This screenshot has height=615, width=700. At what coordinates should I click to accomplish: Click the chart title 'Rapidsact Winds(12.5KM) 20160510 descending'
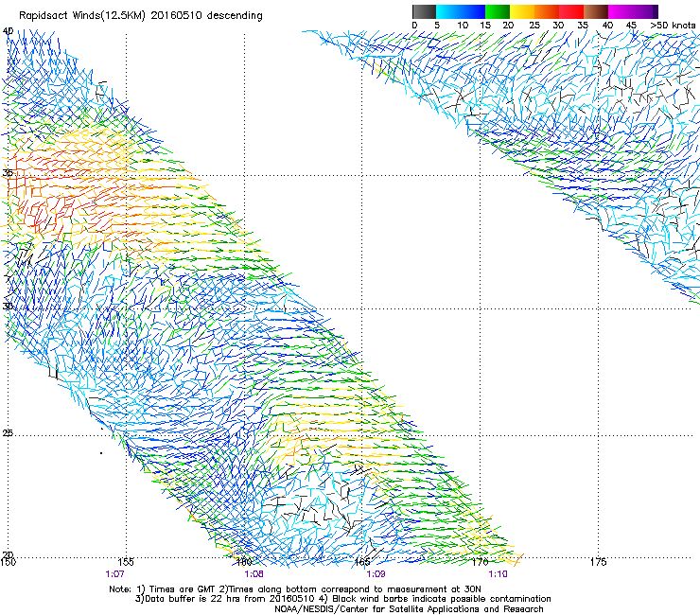click(141, 16)
